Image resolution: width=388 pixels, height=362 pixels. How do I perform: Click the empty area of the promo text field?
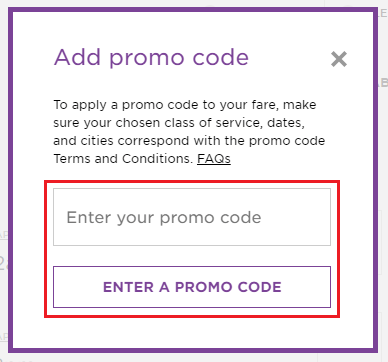(x=295, y=217)
